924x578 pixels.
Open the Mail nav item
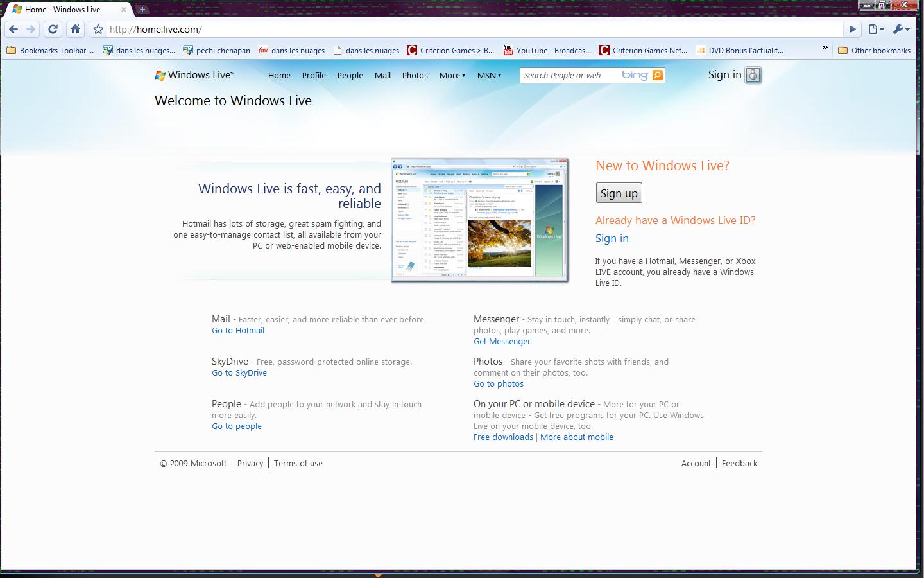(382, 75)
